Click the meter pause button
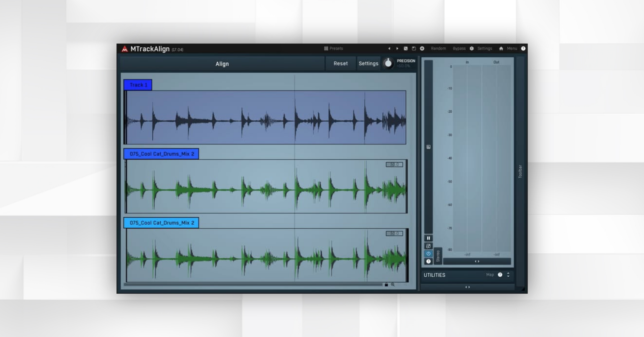The height and width of the screenshot is (337, 644). 428,238
